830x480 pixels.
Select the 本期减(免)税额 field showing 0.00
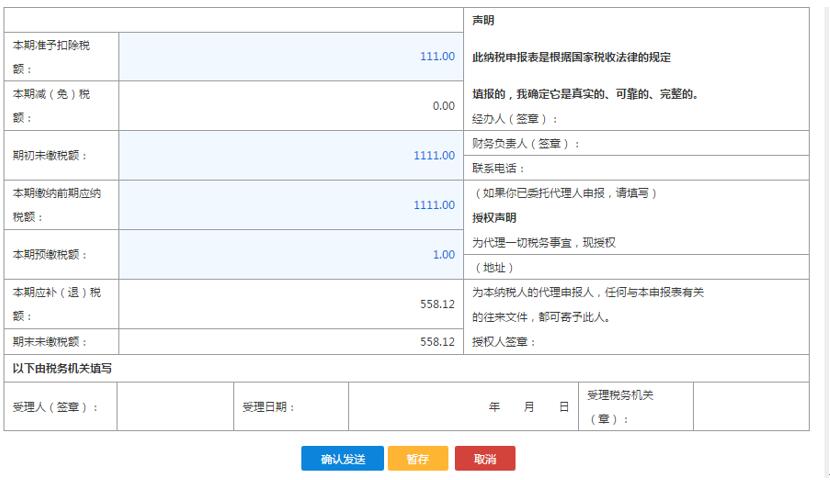[290, 106]
